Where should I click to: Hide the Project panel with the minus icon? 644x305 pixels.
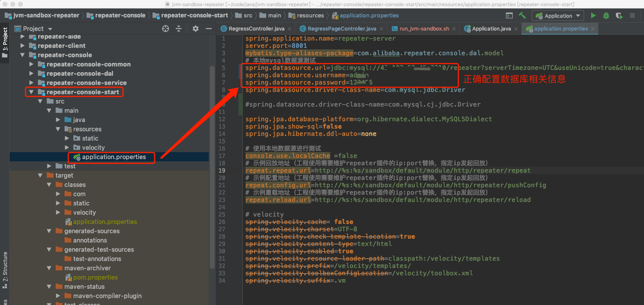click(x=209, y=29)
